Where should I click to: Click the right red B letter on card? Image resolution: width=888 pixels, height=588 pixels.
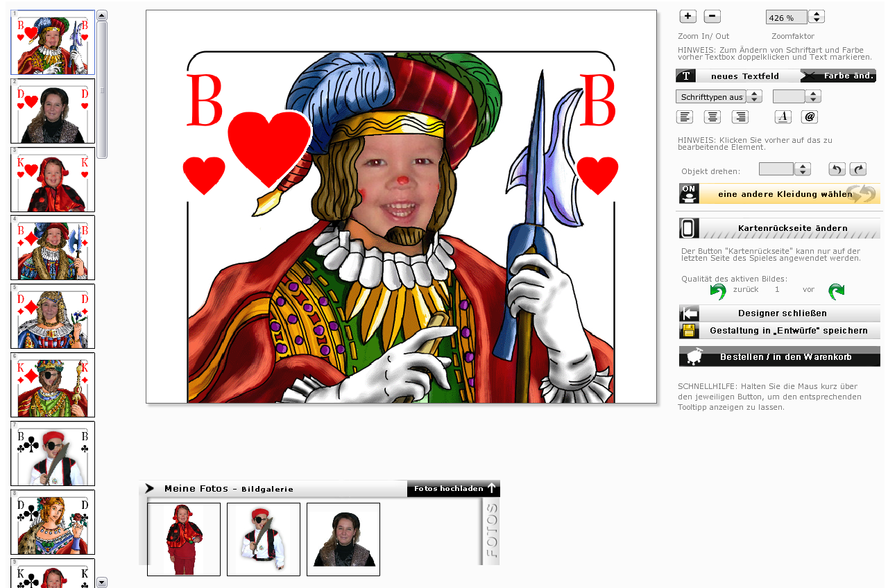pyautogui.click(x=597, y=99)
